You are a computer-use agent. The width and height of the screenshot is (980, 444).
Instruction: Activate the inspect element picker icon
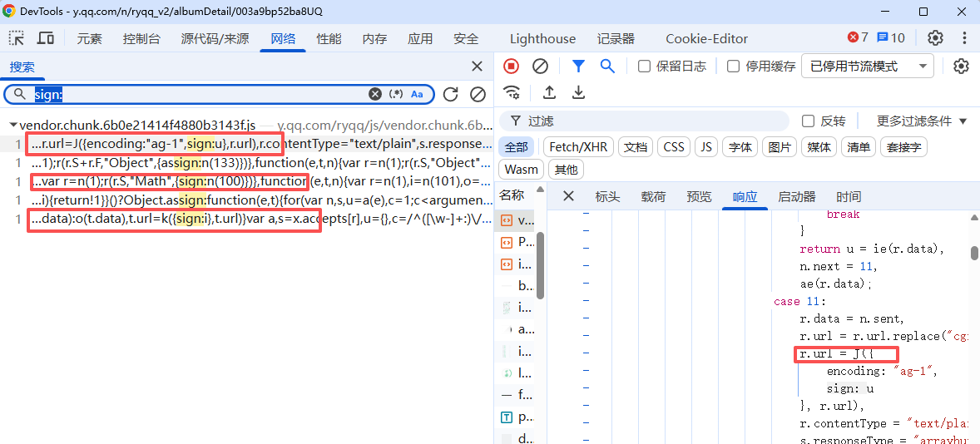[17, 38]
